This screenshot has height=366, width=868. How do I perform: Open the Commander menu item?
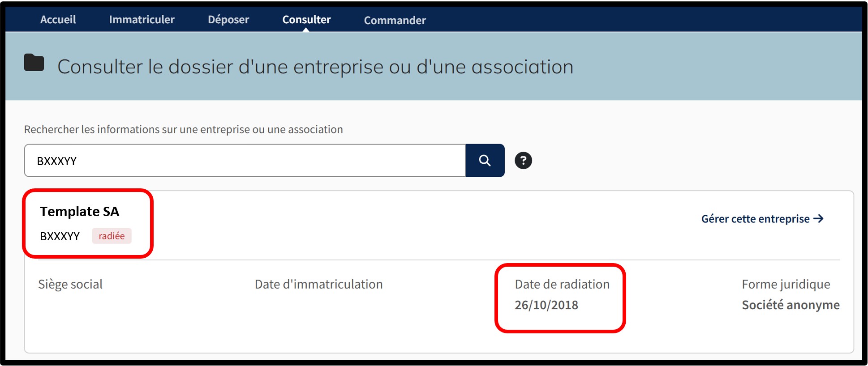point(395,20)
